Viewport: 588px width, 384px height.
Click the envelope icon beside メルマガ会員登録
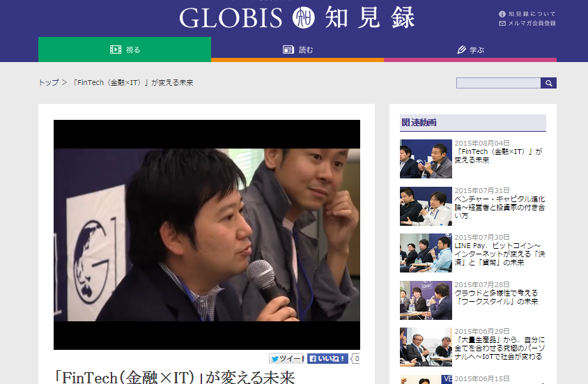[502, 23]
